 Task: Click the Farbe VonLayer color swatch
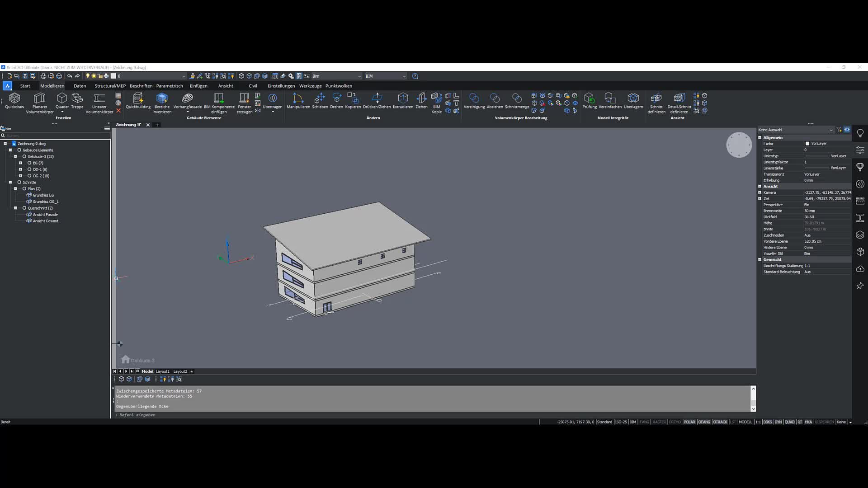pyautogui.click(x=807, y=144)
